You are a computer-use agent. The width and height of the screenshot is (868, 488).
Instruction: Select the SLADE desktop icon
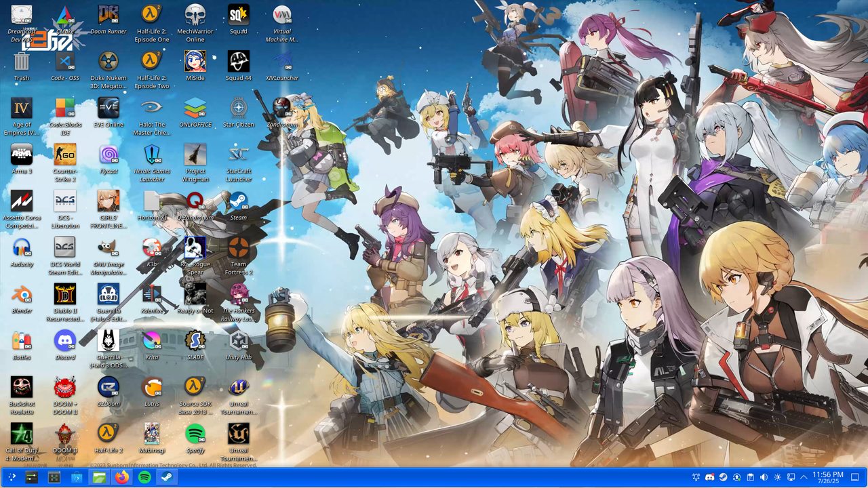coord(195,341)
